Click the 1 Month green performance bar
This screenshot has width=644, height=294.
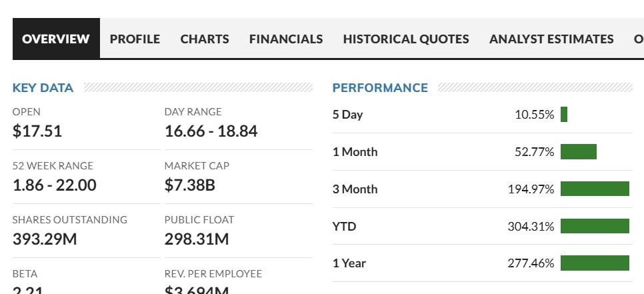click(578, 152)
